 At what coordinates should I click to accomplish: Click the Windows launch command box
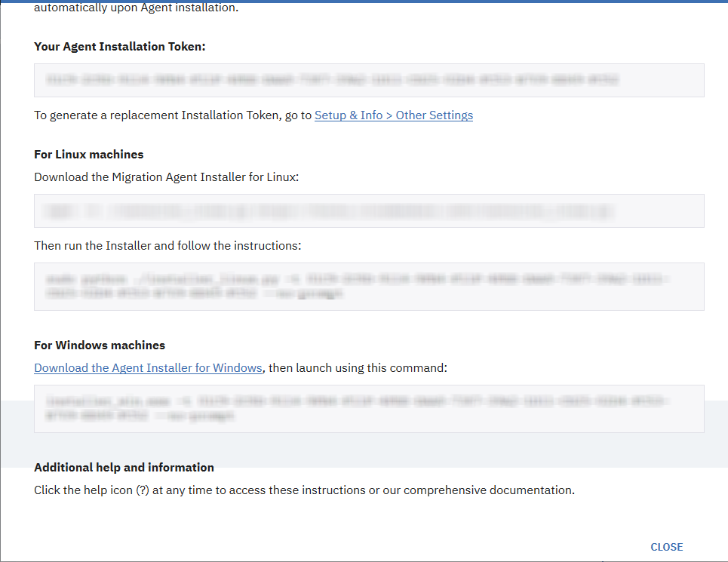coord(367,408)
